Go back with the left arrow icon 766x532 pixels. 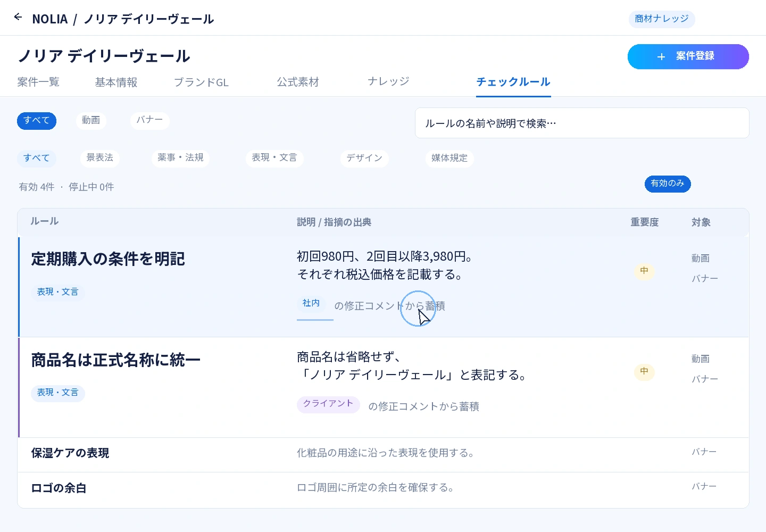tap(18, 17)
